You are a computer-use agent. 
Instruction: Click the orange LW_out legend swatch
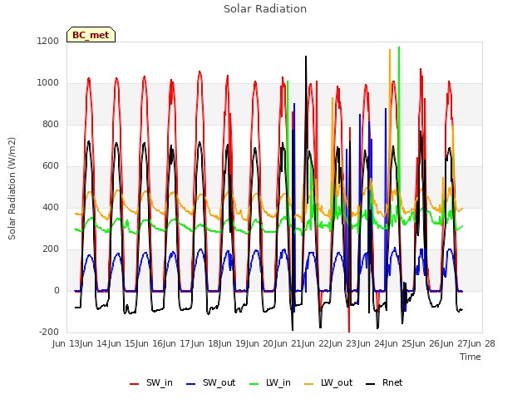click(x=309, y=384)
